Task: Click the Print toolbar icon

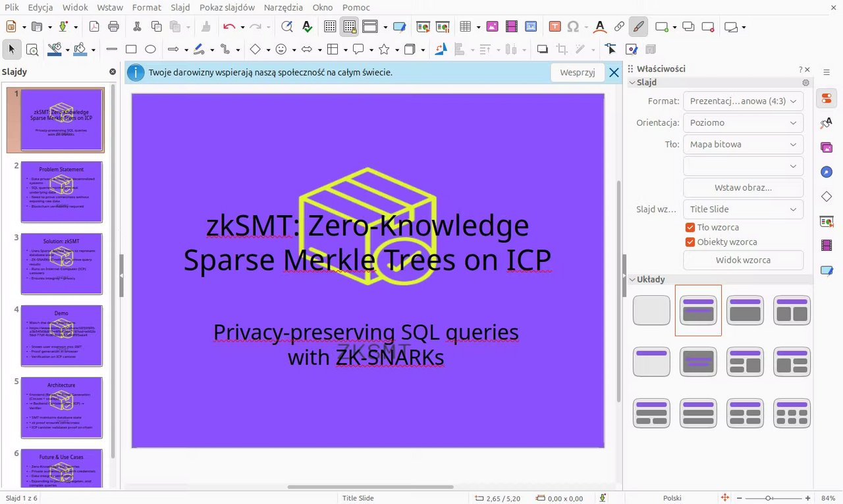Action: [113, 27]
